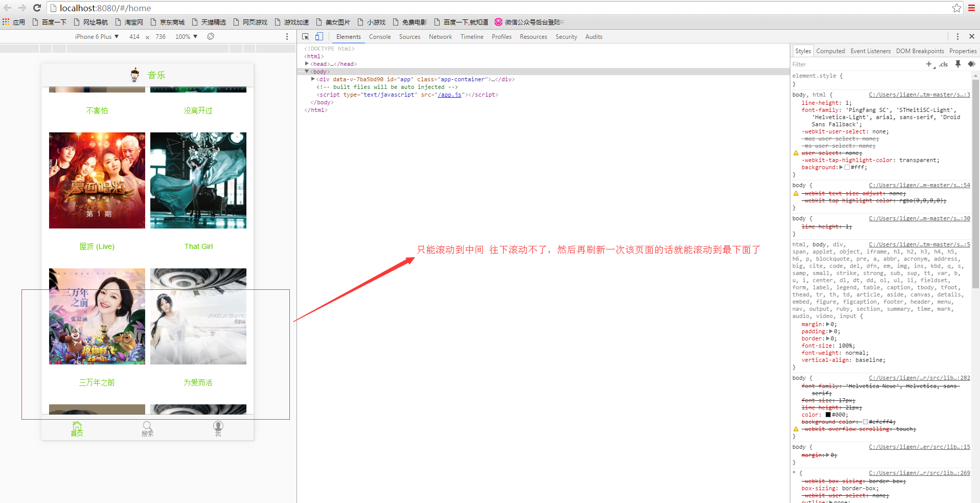Open the Event Listeners tab
Image resolution: width=980 pixels, height=503 pixels.
tap(870, 51)
